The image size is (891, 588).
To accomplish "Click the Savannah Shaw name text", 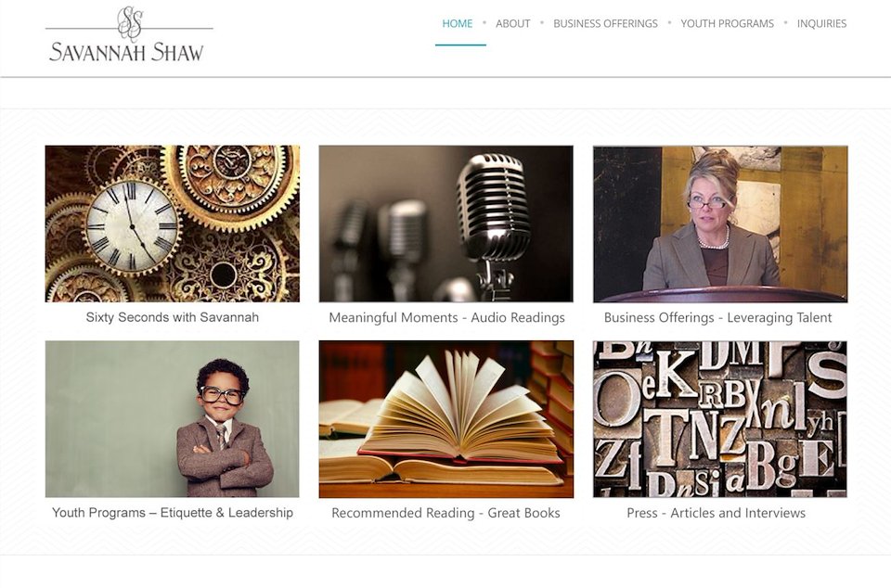I will click(x=126, y=52).
